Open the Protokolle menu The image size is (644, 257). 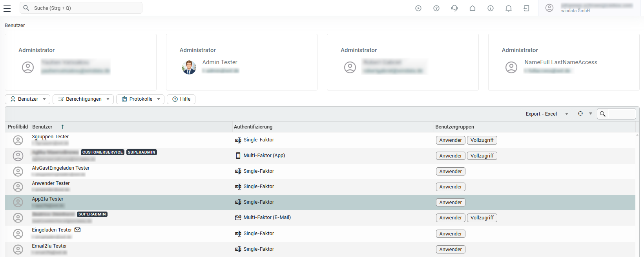(140, 99)
